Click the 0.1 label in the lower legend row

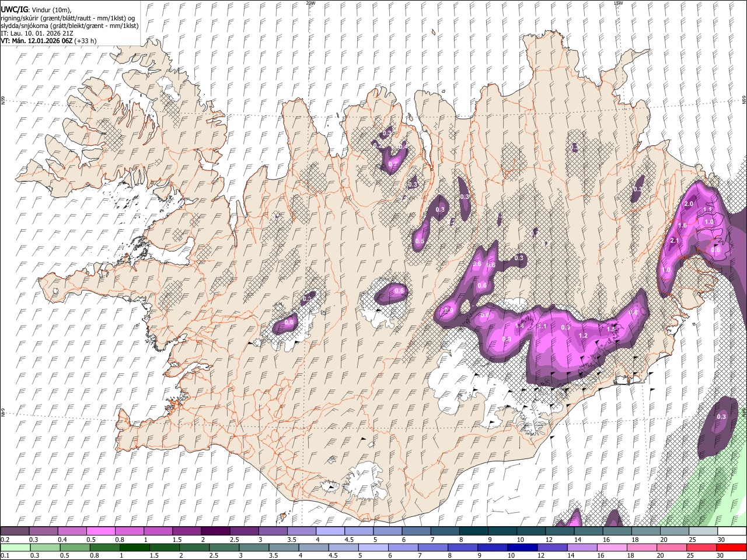[x=5, y=555]
